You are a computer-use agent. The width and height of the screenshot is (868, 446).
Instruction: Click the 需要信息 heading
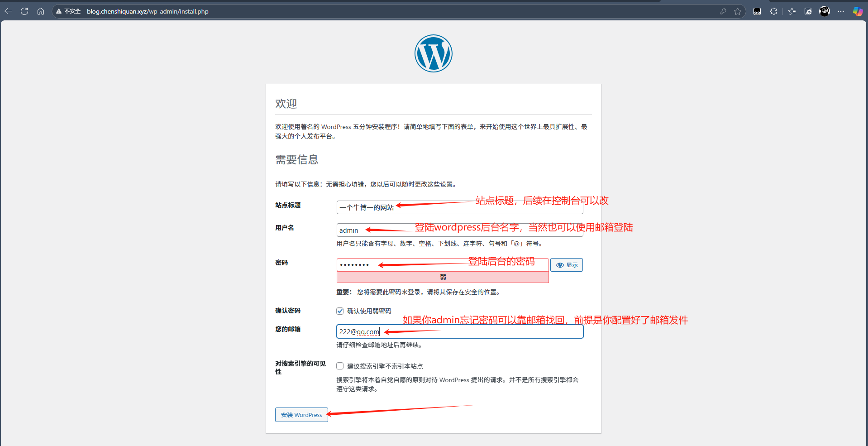(297, 159)
